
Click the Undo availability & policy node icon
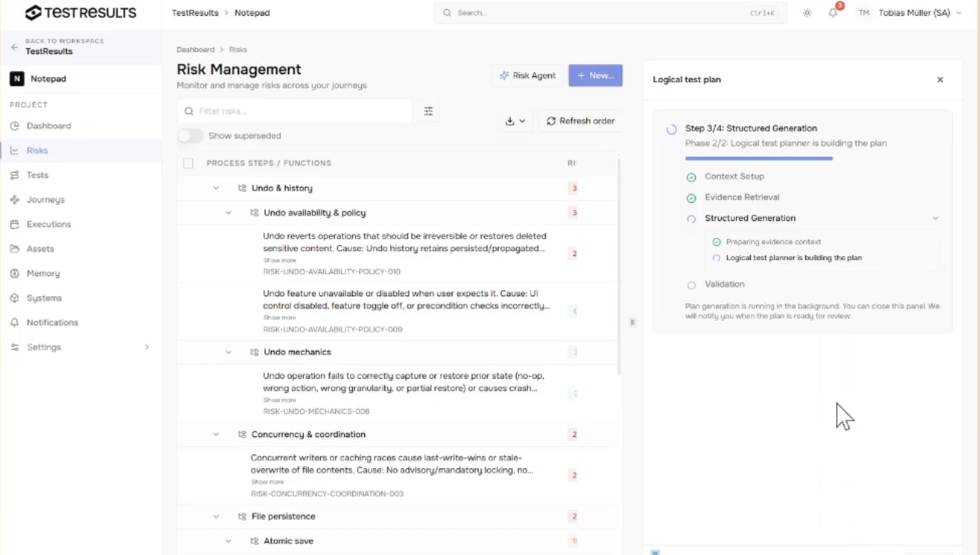tap(254, 213)
